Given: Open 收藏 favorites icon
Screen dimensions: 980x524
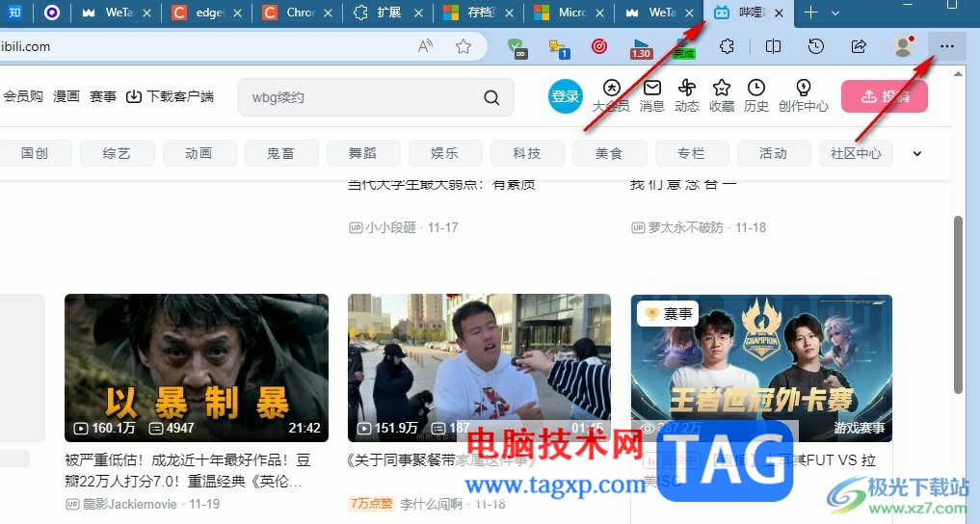Looking at the screenshot, I should (721, 96).
